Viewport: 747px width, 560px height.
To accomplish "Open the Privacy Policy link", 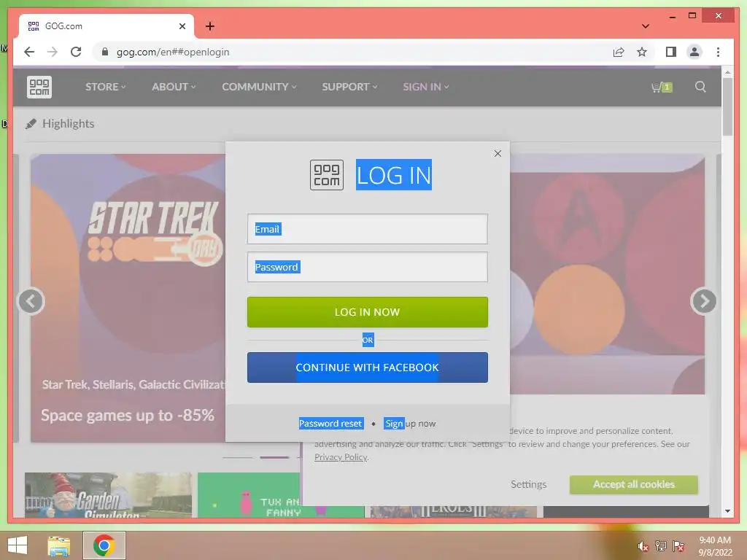I will [x=341, y=457].
